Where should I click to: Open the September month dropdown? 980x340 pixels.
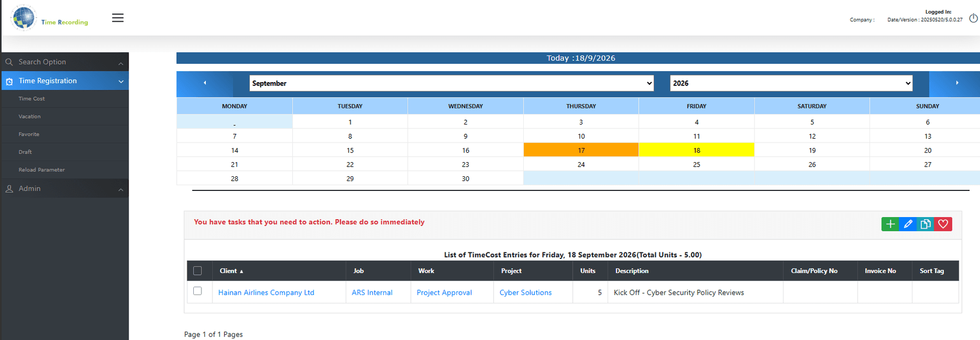452,83
